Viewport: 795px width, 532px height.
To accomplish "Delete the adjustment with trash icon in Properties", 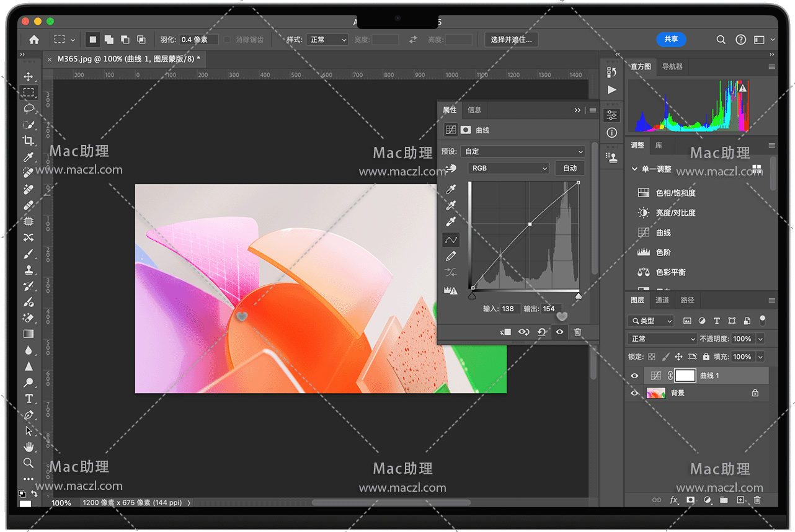I will [x=578, y=332].
